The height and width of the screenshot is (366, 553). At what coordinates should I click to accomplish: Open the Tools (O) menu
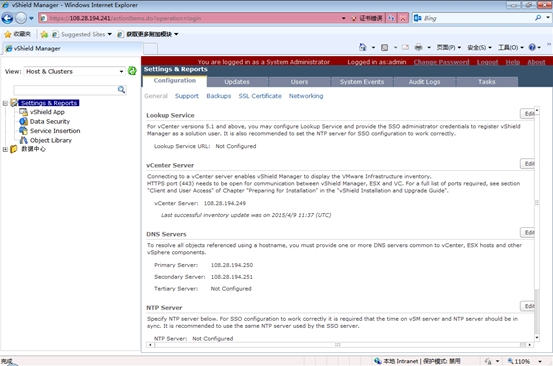click(511, 48)
